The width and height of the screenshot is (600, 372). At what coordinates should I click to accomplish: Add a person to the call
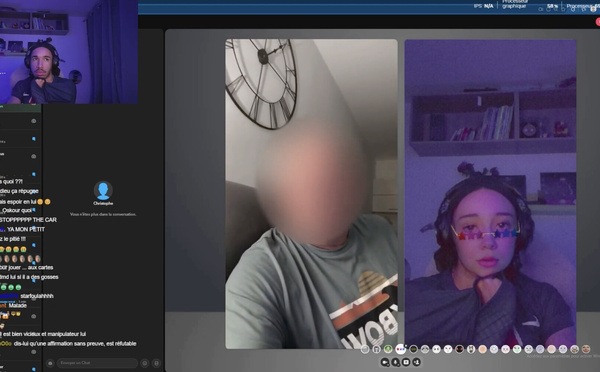click(416, 362)
